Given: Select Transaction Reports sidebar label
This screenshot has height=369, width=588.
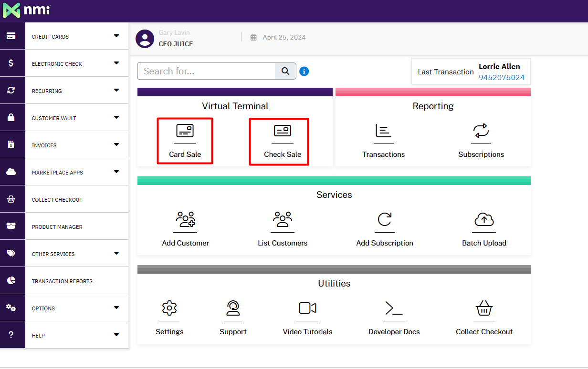Looking at the screenshot, I should click(x=62, y=281).
